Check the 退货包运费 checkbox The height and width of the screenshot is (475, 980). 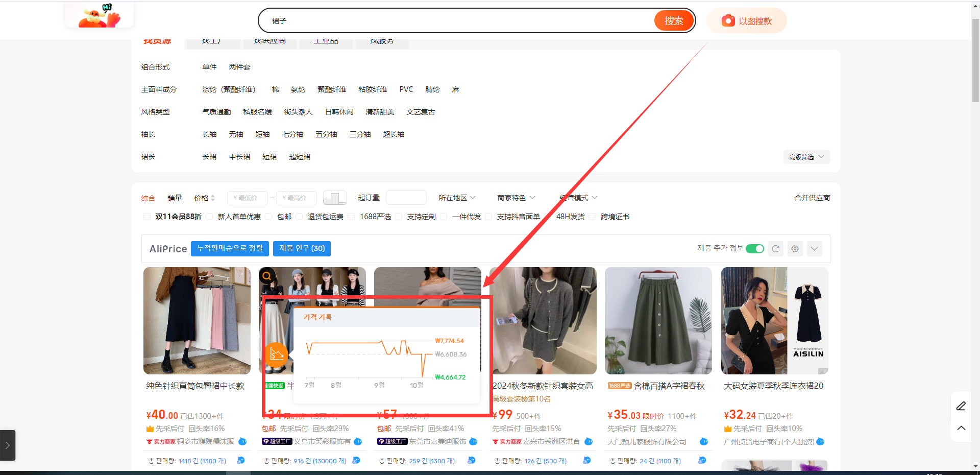coord(299,217)
